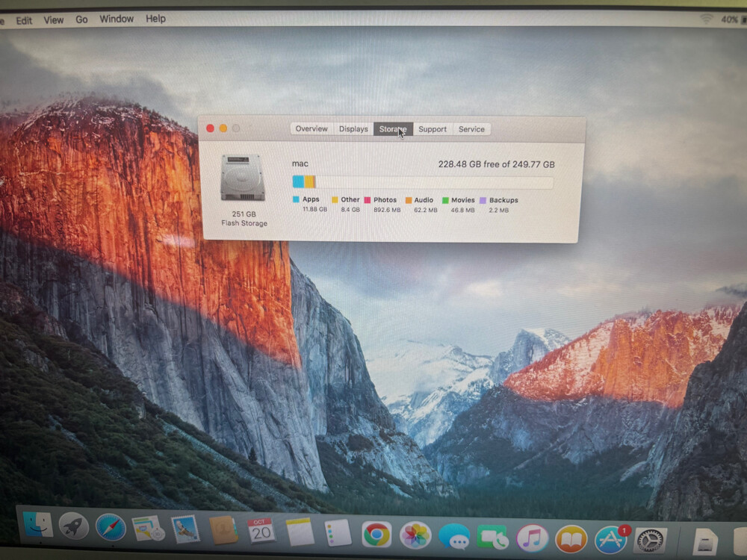Select the Storage tab
Screen dimensions: 747x560
(x=393, y=129)
